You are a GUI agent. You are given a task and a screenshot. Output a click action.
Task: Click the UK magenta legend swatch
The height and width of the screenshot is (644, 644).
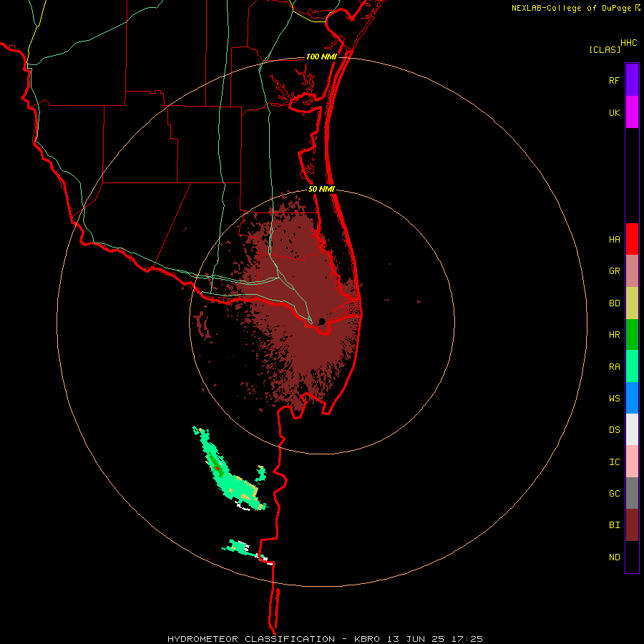pos(632,112)
